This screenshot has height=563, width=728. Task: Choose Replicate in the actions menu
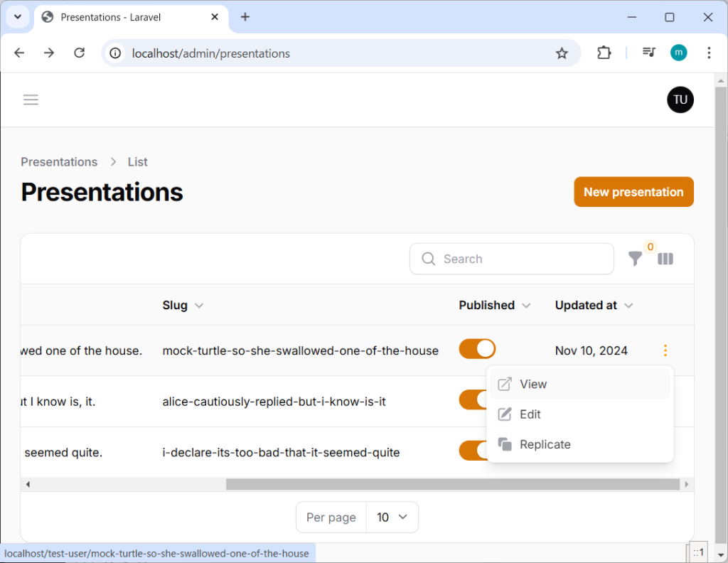545,445
